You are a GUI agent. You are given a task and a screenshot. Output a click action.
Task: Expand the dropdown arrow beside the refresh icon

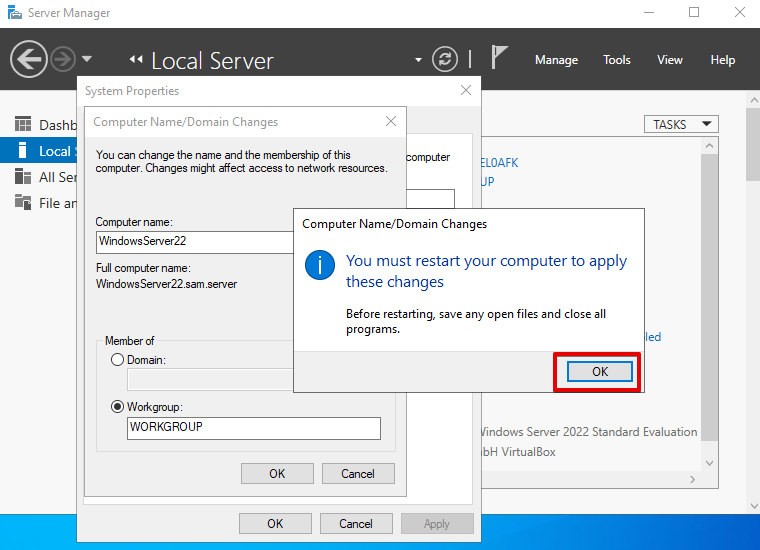(x=419, y=60)
